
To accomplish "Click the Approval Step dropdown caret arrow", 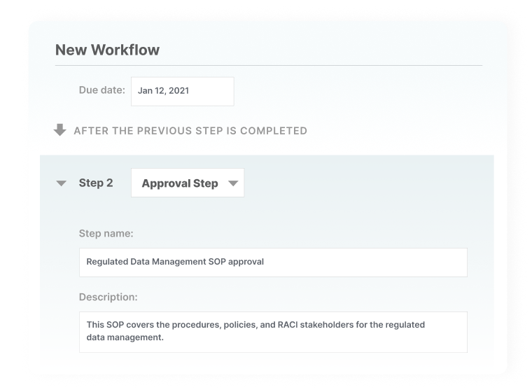I will [234, 183].
